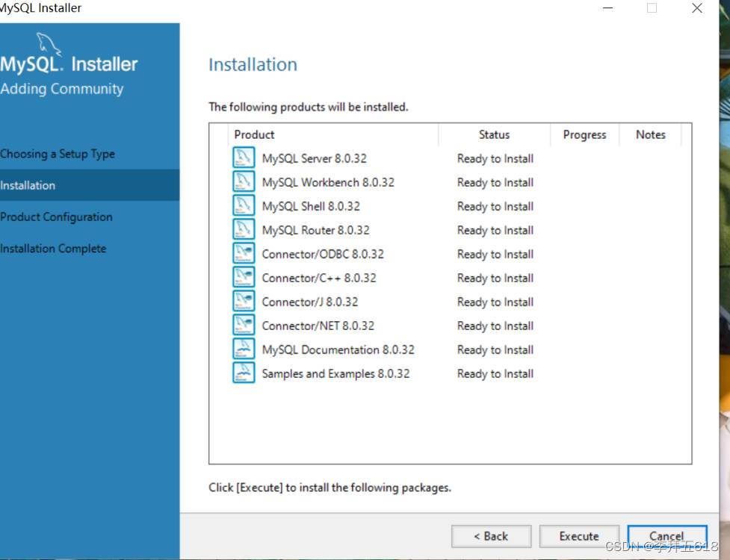Click the 'Click [Execute] to install' instruction text
Viewport: 730px width, 560px height.
[330, 488]
